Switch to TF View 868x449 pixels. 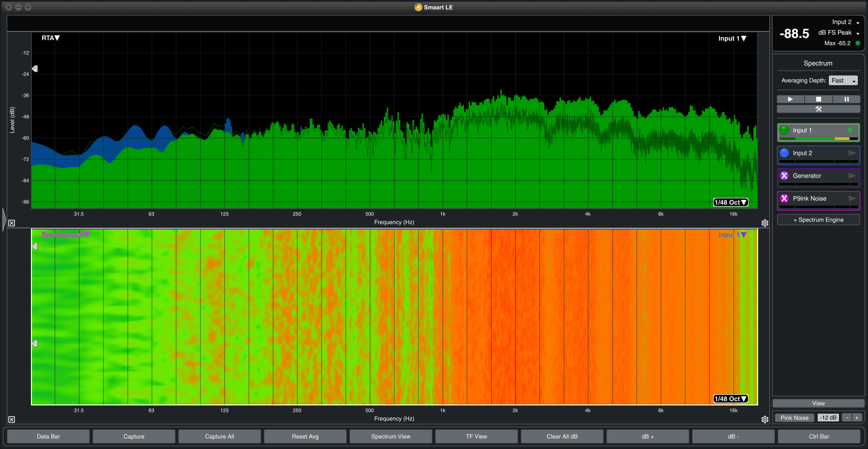[477, 436]
